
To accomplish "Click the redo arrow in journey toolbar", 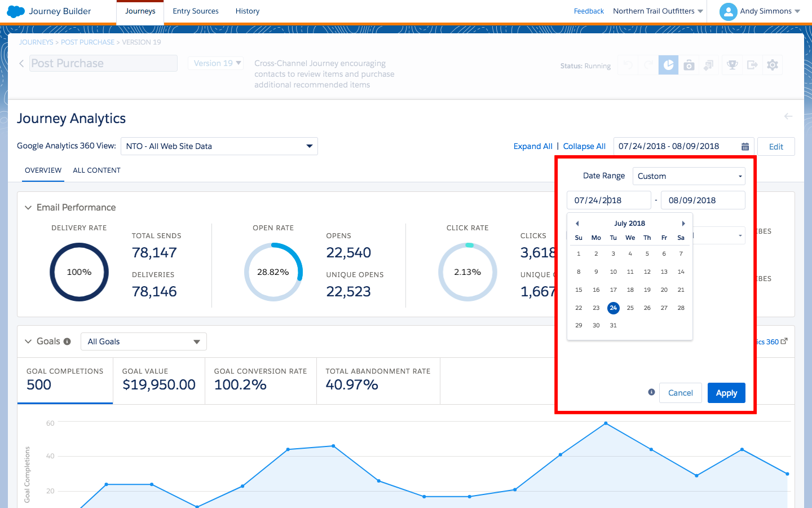I will click(x=648, y=65).
